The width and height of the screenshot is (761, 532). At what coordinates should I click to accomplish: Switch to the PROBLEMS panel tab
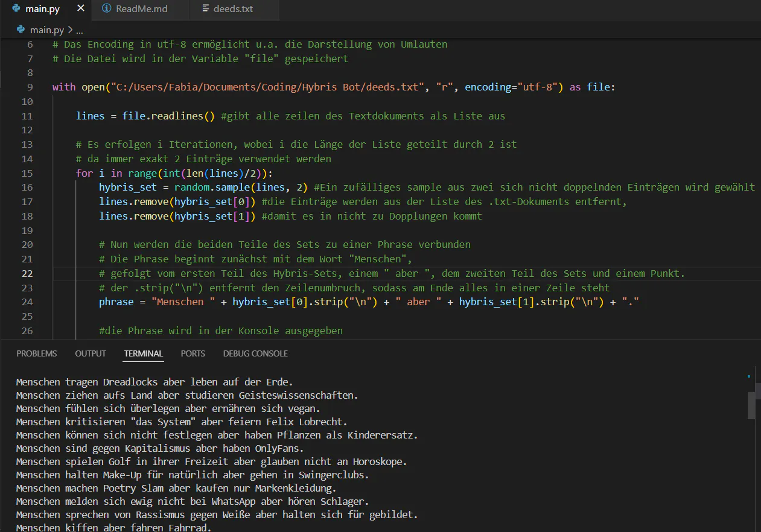click(36, 353)
